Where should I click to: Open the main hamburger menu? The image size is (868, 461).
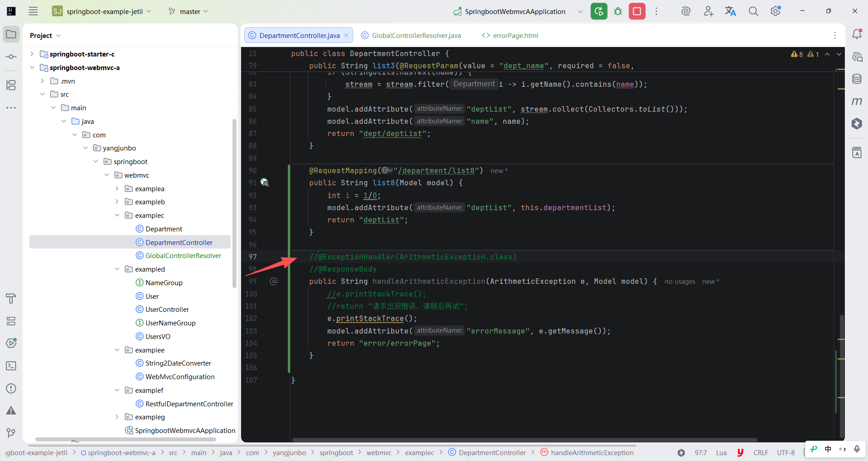coord(33,11)
